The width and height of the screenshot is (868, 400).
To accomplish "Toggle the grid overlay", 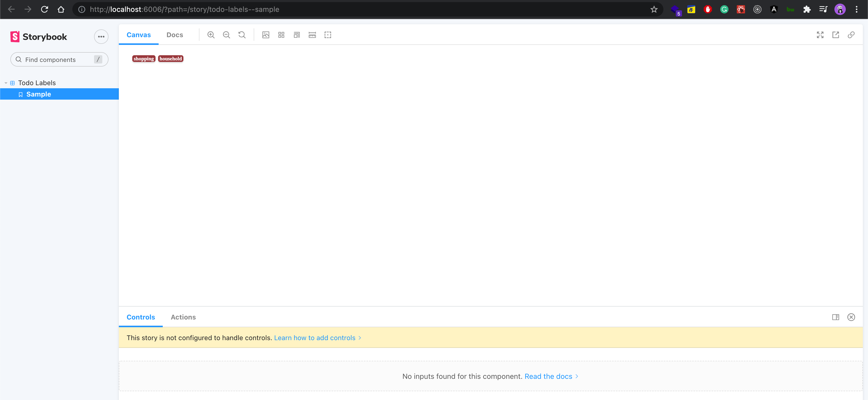I will (x=281, y=35).
